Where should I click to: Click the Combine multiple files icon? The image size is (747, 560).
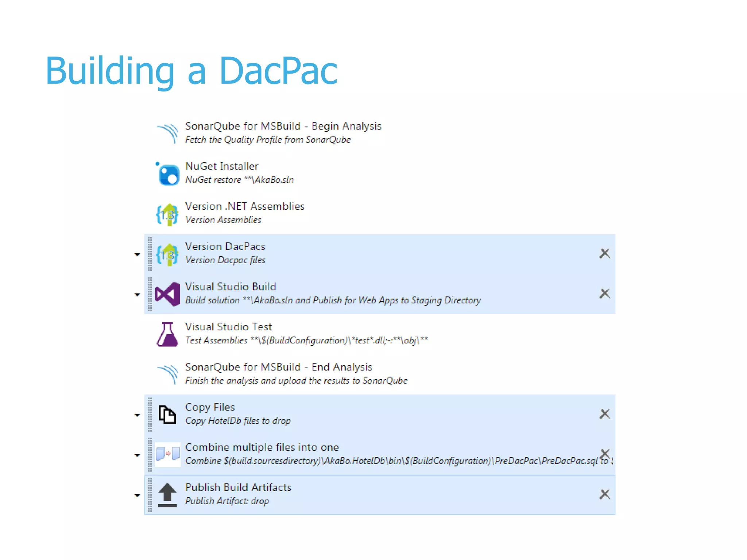[167, 454]
